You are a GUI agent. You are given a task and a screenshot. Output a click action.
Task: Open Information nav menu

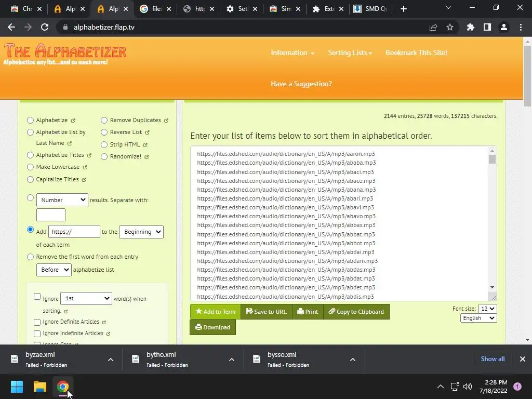point(292,52)
